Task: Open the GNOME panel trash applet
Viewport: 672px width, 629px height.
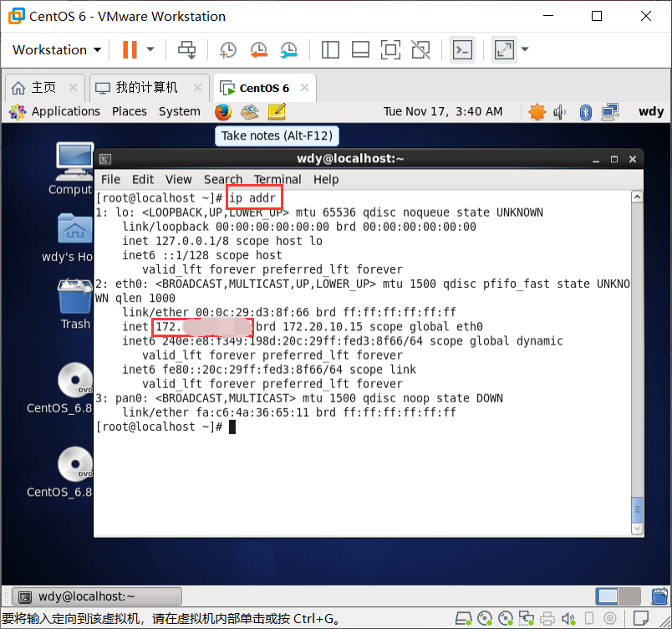Action: click(x=659, y=596)
